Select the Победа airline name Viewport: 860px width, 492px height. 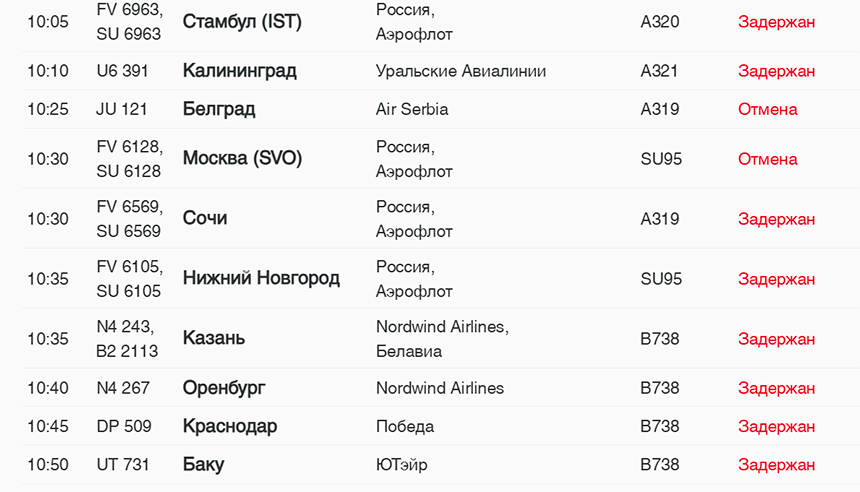(405, 426)
